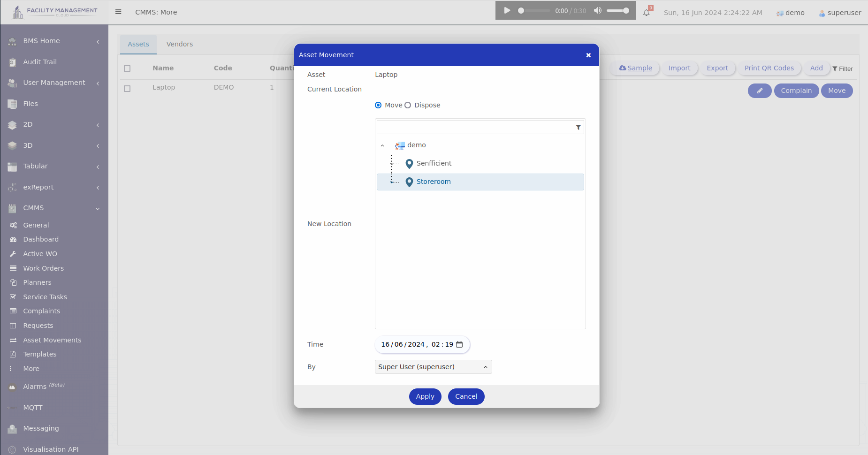The image size is (868, 455).
Task: Open the Filter control above table
Action: coord(843,69)
